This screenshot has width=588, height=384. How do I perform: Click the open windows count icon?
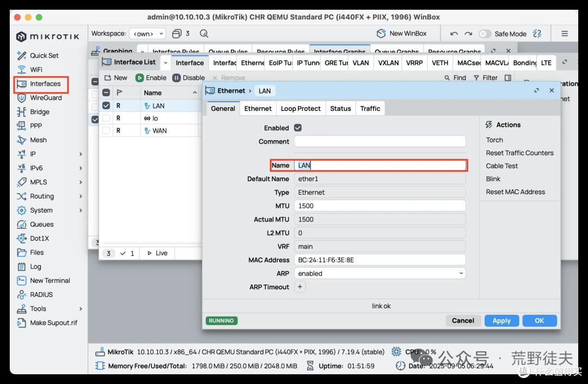click(x=176, y=34)
